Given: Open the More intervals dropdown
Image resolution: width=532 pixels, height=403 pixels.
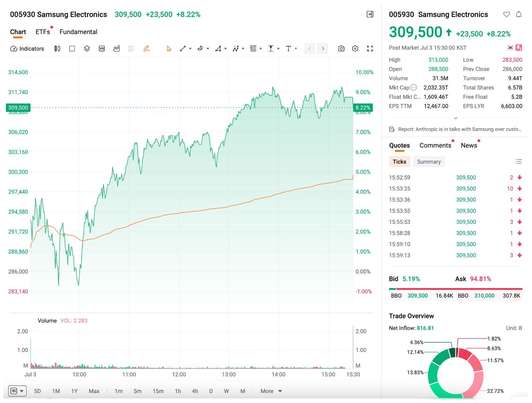Looking at the screenshot, I should pyautogui.click(x=271, y=391).
